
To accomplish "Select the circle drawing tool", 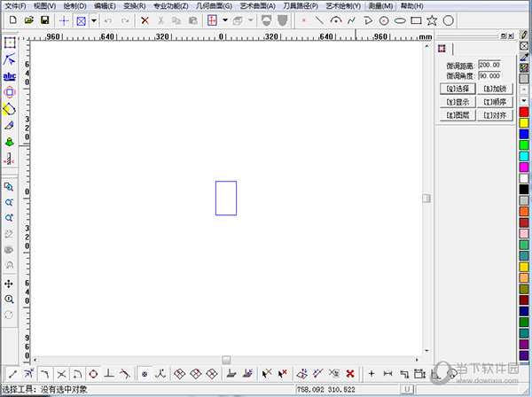I will [x=384, y=20].
